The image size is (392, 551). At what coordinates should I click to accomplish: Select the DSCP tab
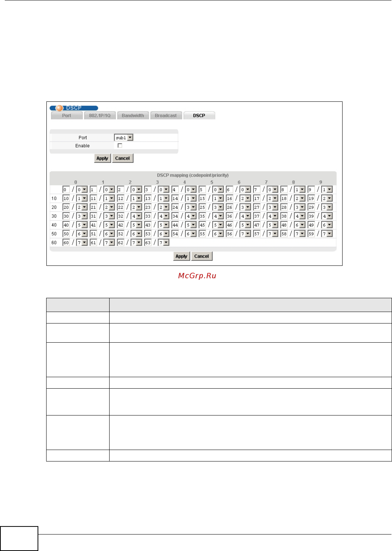coord(199,115)
